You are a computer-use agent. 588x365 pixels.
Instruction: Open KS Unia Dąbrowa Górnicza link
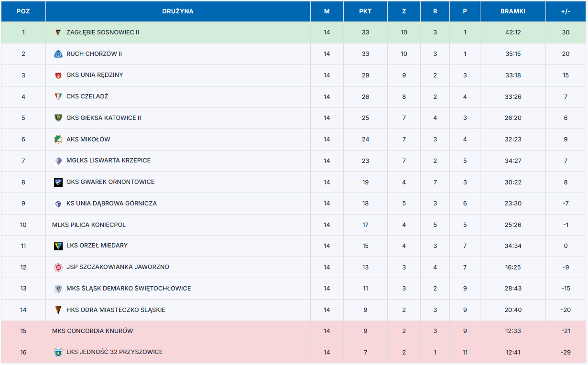pyautogui.click(x=111, y=204)
